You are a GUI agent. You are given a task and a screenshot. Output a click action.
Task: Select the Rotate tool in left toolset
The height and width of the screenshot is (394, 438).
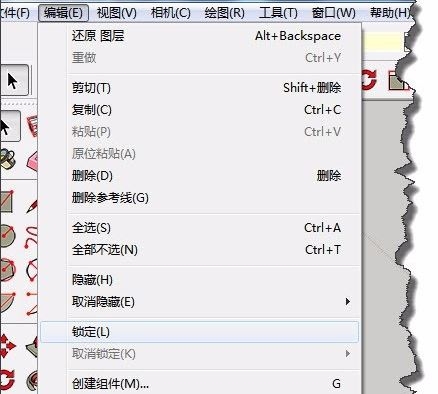(x=7, y=379)
